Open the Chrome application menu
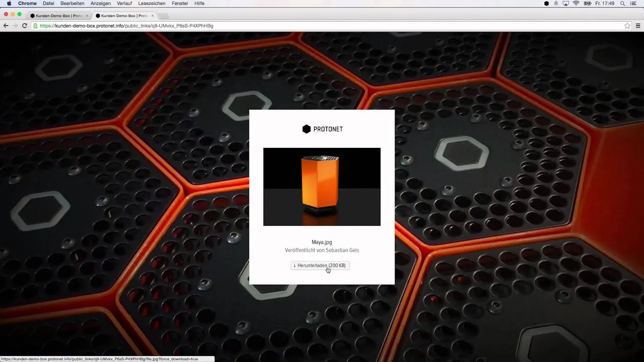The width and height of the screenshot is (644, 362). [x=27, y=4]
